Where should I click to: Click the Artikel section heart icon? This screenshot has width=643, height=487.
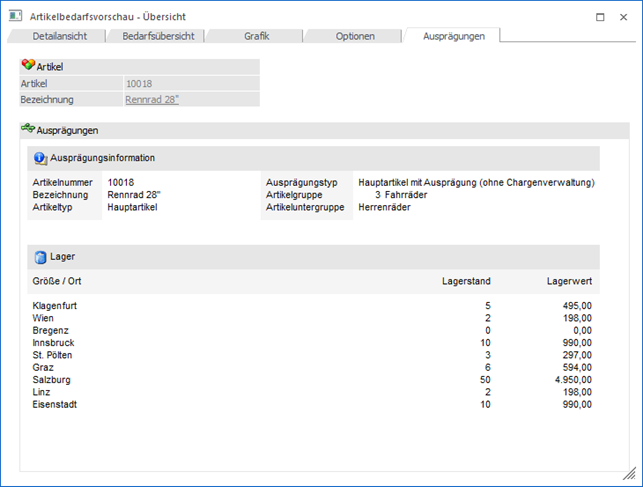click(x=28, y=65)
